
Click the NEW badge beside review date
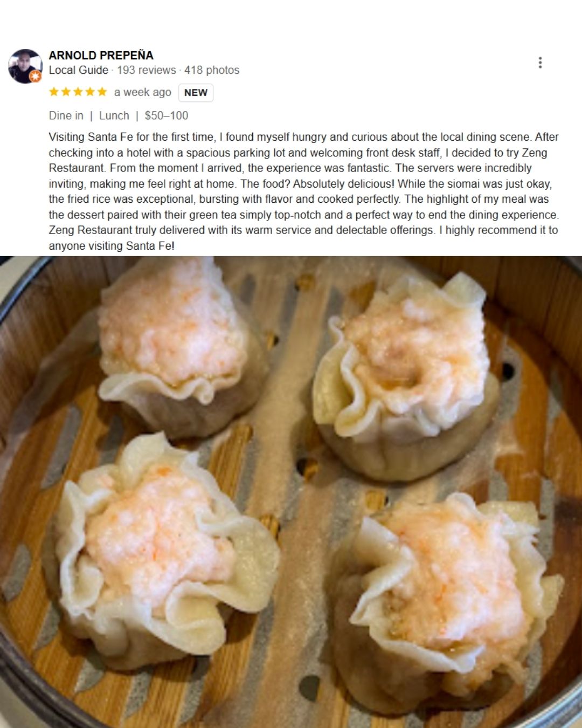[196, 93]
